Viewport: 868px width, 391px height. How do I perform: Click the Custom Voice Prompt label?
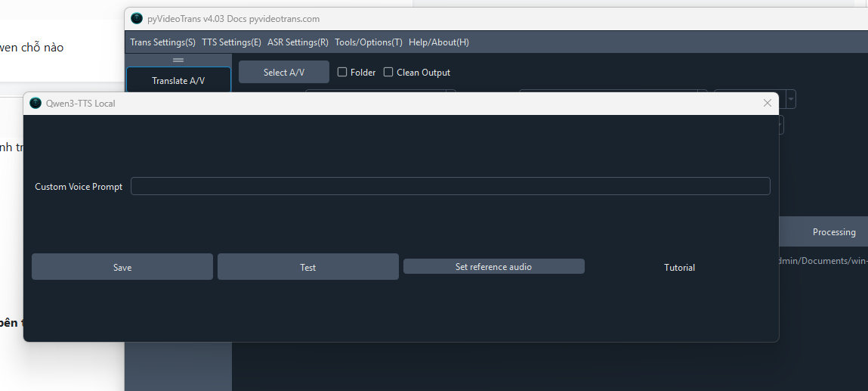[x=79, y=187]
